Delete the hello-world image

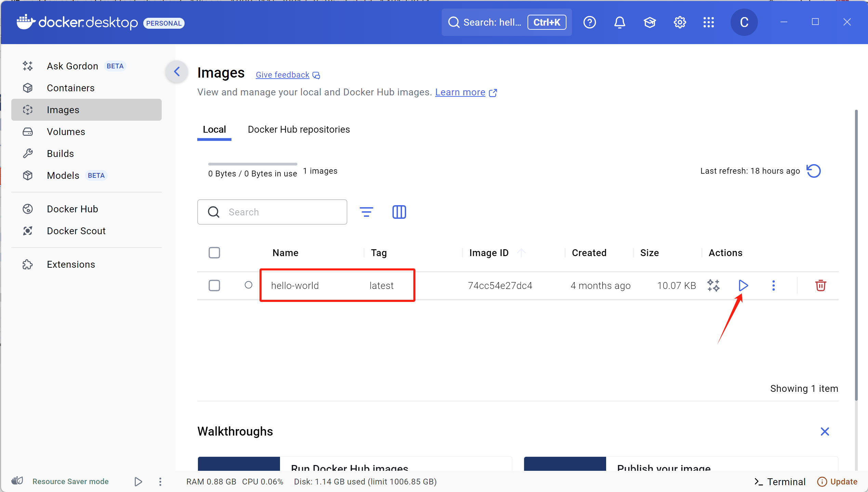tap(820, 285)
